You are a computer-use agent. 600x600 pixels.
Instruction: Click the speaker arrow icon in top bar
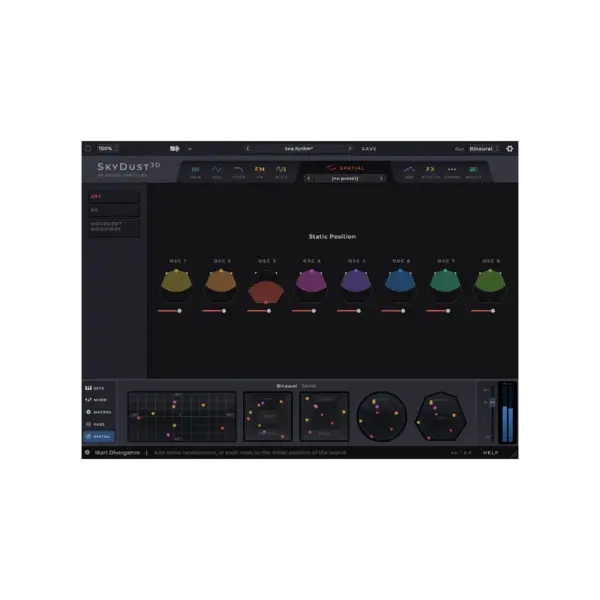point(174,148)
